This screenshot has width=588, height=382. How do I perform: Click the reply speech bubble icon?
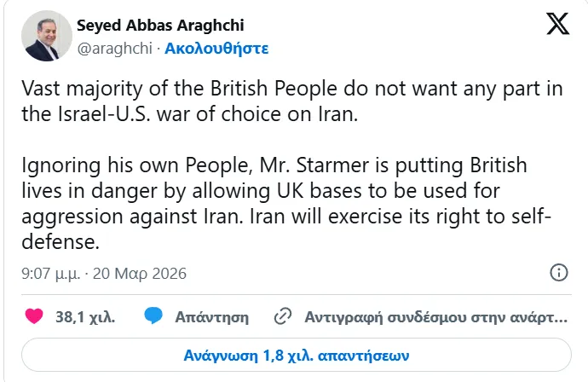(153, 317)
